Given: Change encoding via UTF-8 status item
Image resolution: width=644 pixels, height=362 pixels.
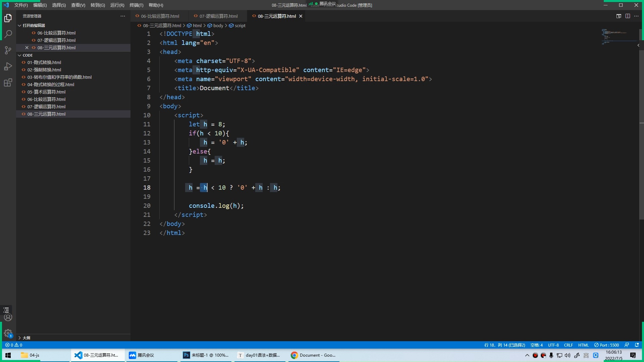Looking at the screenshot, I should click(553, 345).
